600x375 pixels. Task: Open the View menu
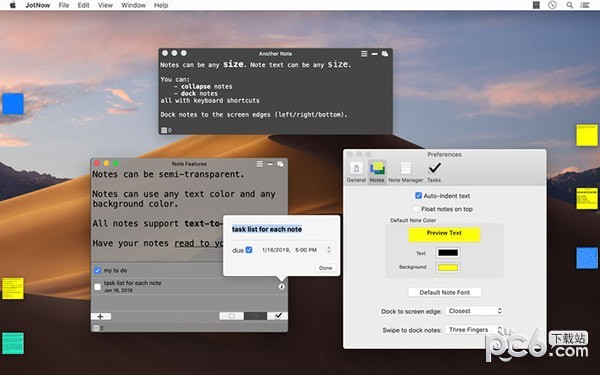tap(105, 5)
